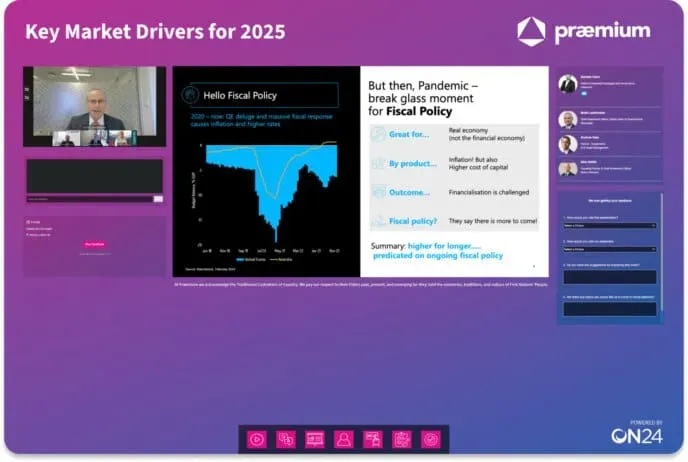Click the survey panel scrollbar

click(x=661, y=252)
